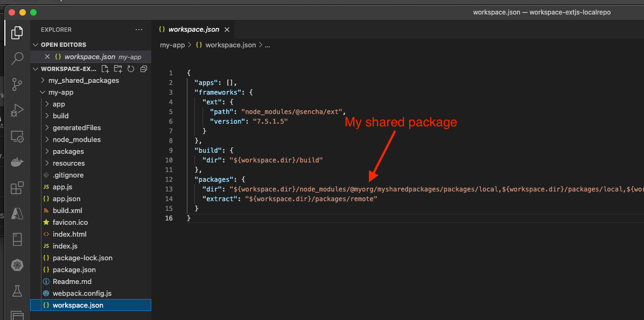The image size is (644, 320).
Task: Close the workspace.json editor tab
Action: pyautogui.click(x=227, y=30)
